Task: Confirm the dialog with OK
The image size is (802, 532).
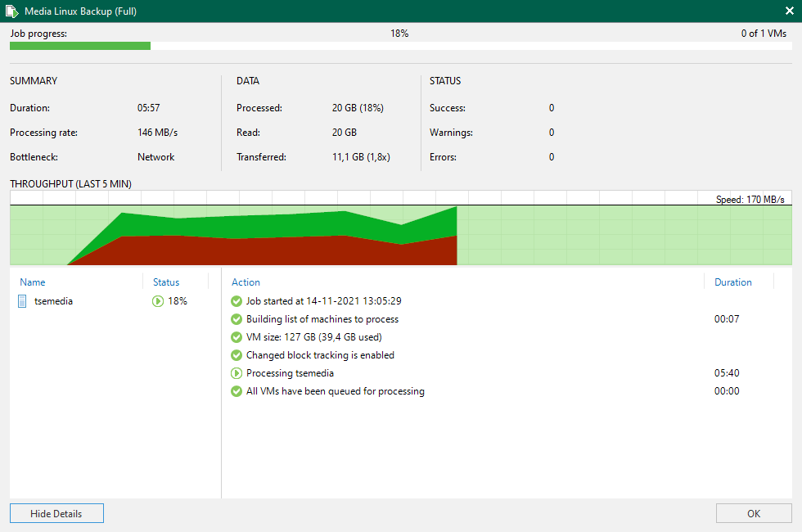Action: pyautogui.click(x=753, y=513)
